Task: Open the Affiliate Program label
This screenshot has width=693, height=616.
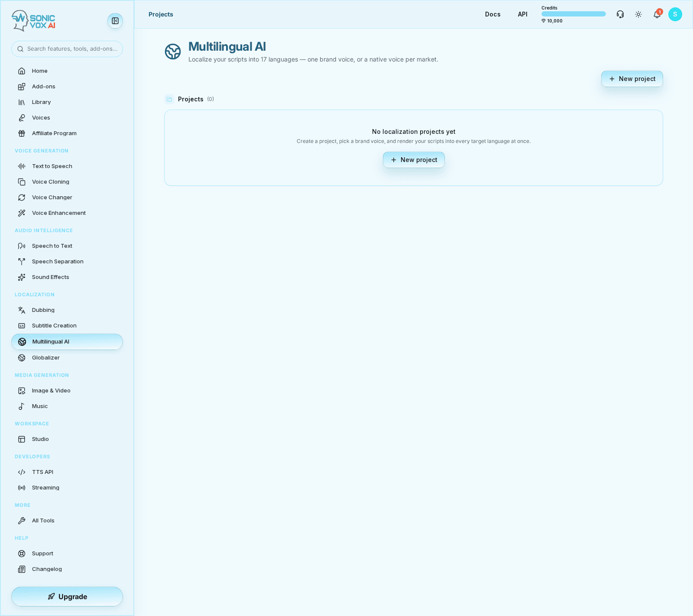Action: coord(54,133)
